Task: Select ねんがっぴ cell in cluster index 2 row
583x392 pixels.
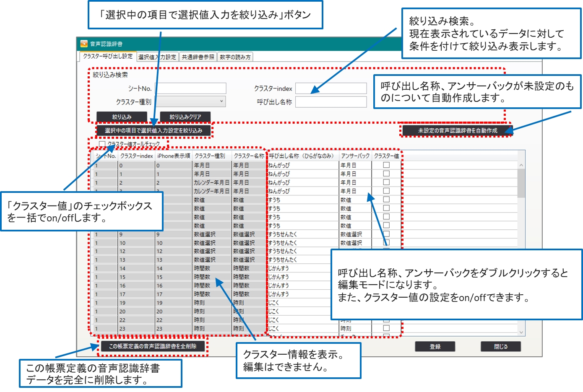Action: click(303, 182)
